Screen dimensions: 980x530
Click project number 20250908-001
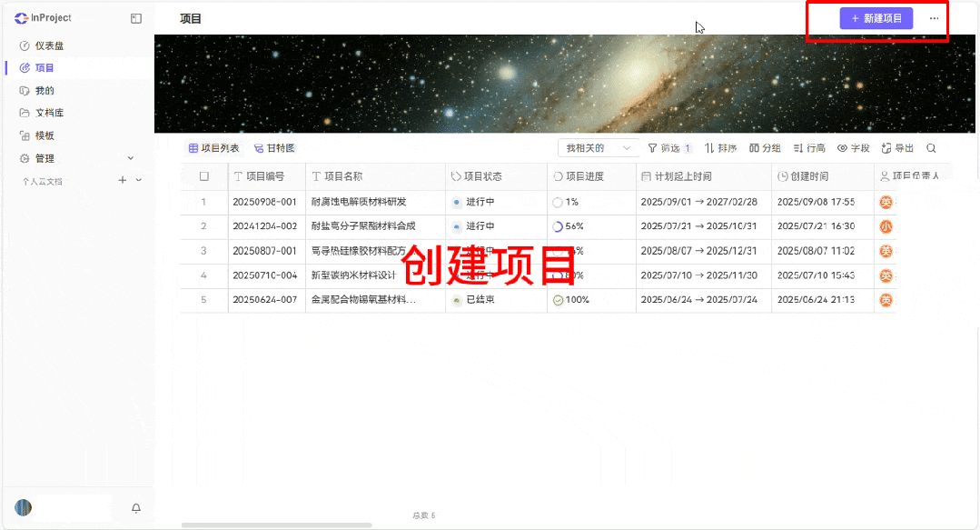[264, 202]
